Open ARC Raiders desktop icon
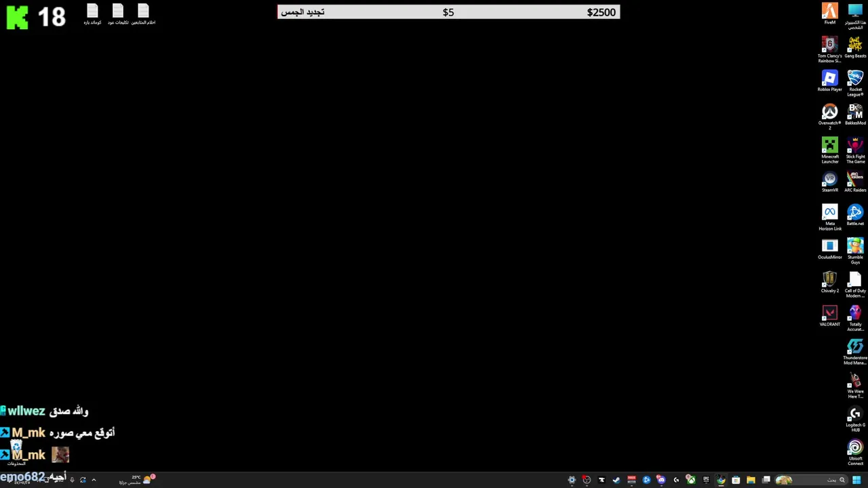Image resolution: width=868 pixels, height=488 pixels. point(855,182)
